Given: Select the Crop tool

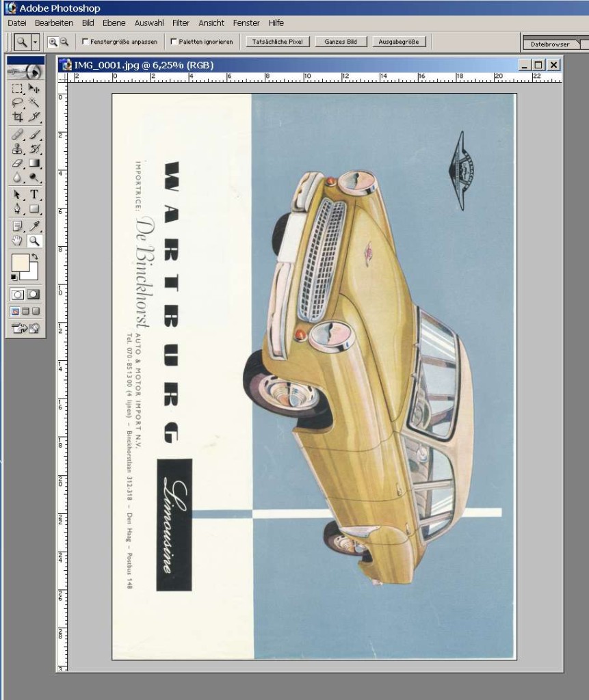Looking at the screenshot, I should pos(17,117).
